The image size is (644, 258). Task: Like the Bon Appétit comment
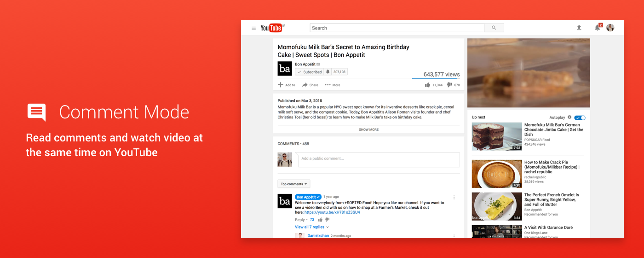[x=320, y=220]
